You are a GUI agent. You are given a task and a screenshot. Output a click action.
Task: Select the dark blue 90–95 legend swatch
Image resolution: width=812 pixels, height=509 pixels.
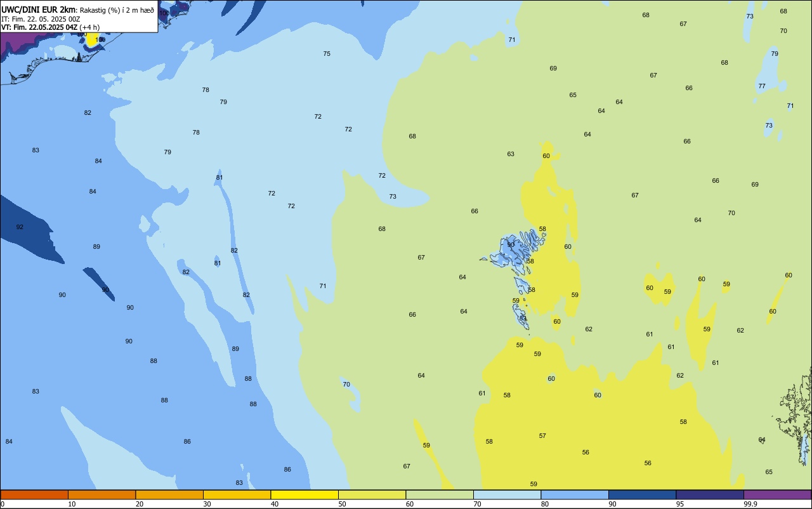click(642, 494)
